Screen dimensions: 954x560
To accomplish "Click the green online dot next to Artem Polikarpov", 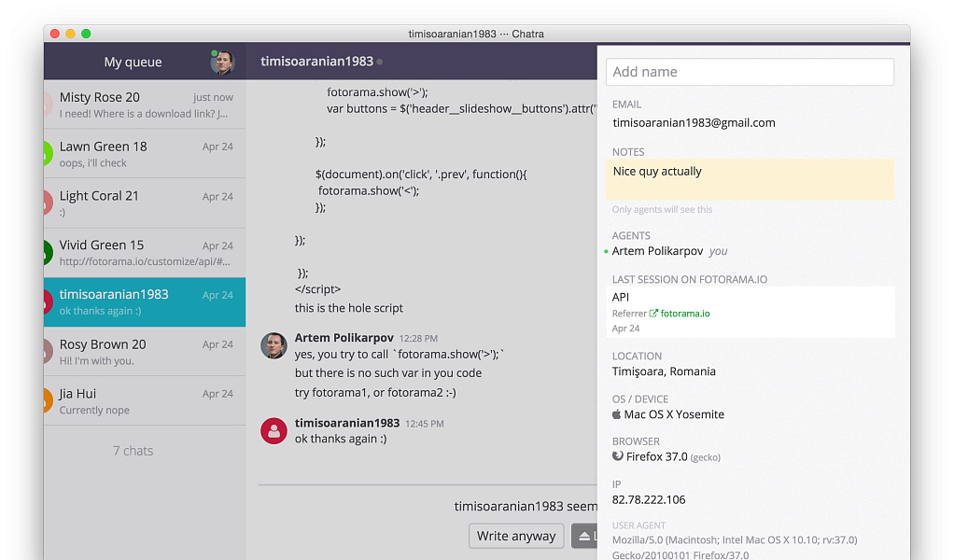I will pyautogui.click(x=606, y=251).
